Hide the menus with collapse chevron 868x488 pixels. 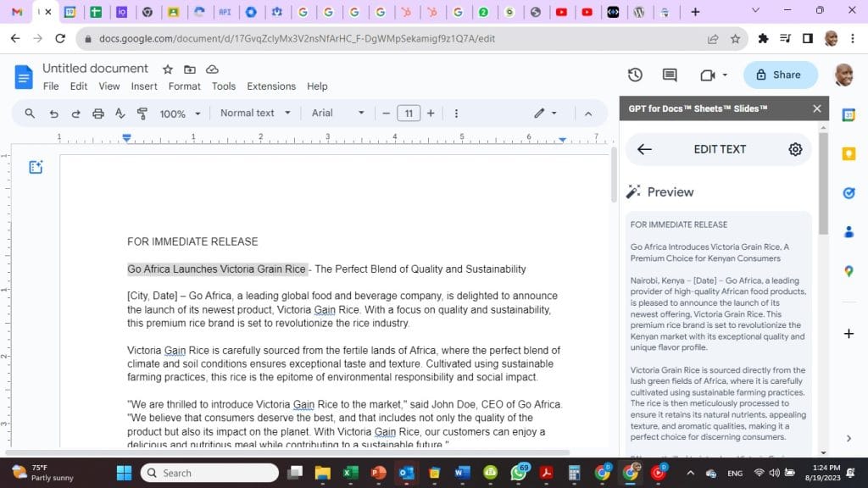pos(589,114)
